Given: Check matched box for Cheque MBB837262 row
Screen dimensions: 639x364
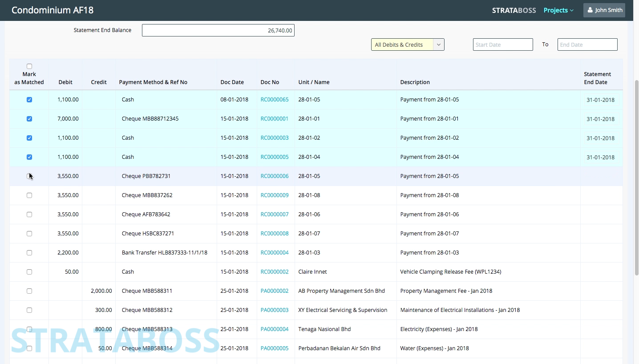Looking at the screenshot, I should coord(29,195).
